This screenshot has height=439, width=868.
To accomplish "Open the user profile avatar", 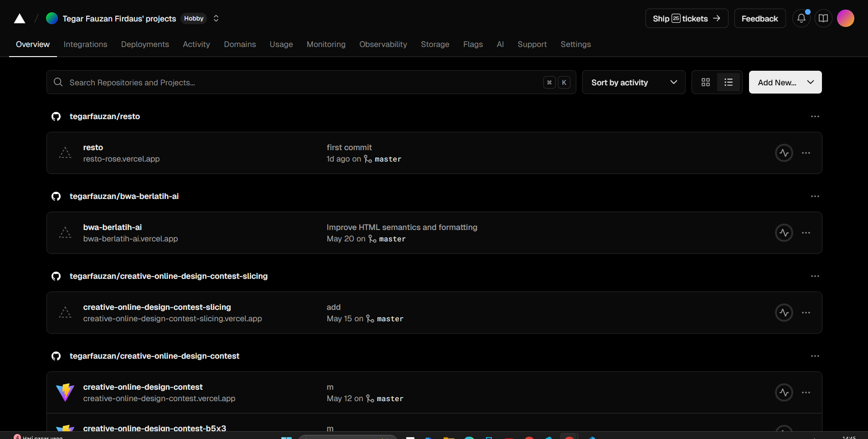I will tap(846, 18).
